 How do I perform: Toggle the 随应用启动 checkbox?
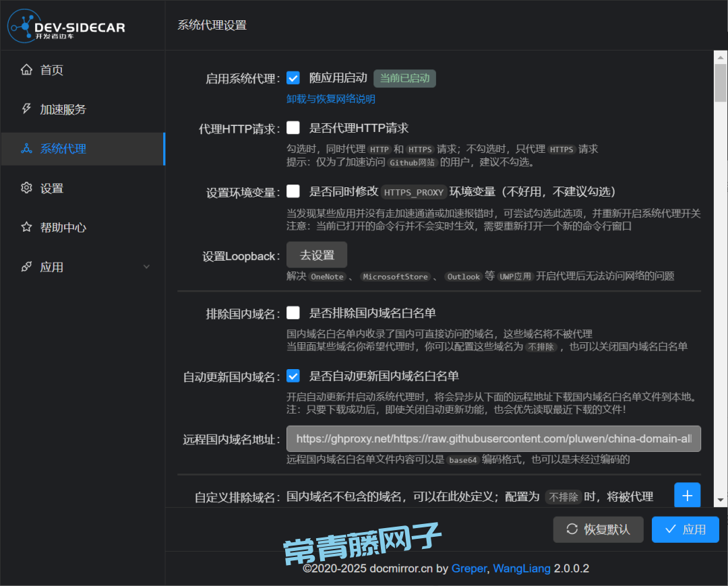point(293,78)
